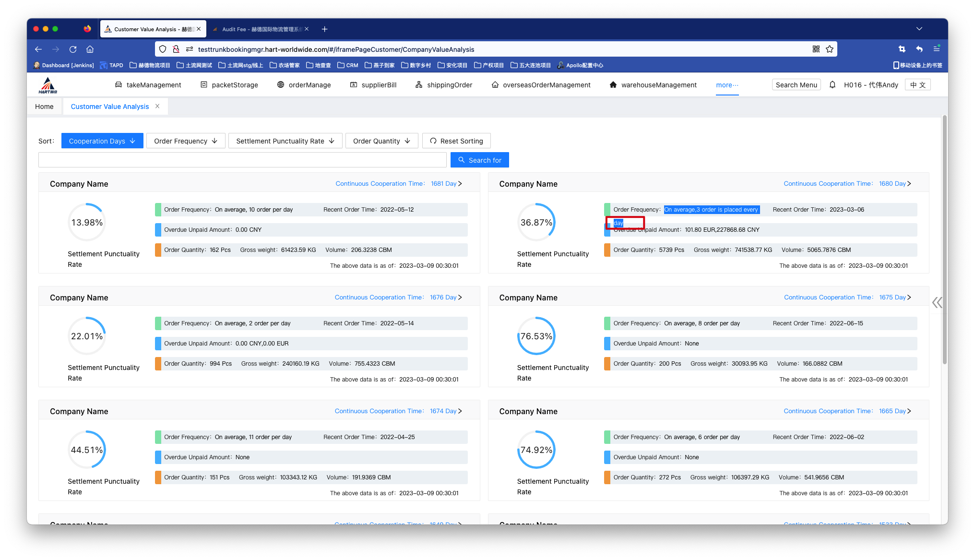Viewport: 975px width, 560px height.
Task: Expand the collapsed side panel double-chevron
Action: (x=937, y=302)
